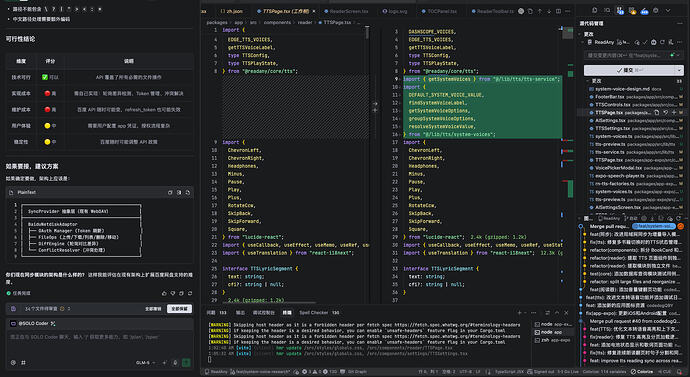Image resolution: width=690 pixels, height=377 pixels.
Task: Go to next change with down arrow icon
Action: pos(549,11)
